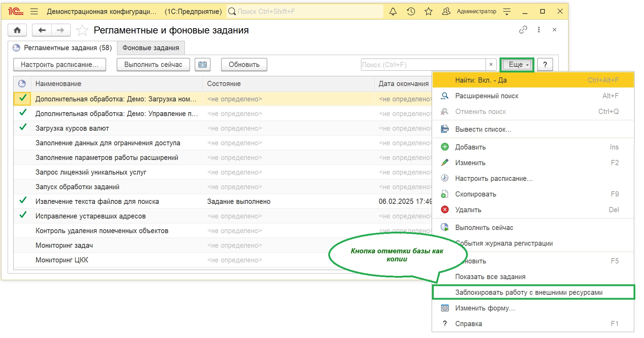Screen dimensions: 644x338
Task: Toggle checkmark for Загрузка курсов валют
Action: pos(23,128)
